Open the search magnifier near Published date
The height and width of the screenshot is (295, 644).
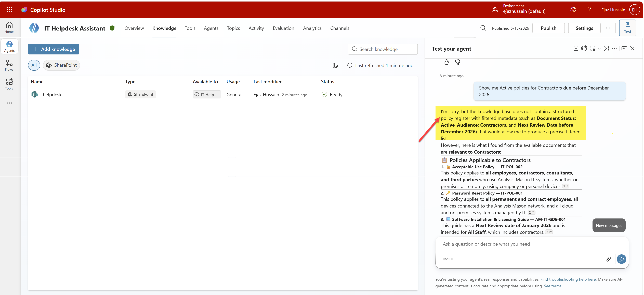[483, 28]
